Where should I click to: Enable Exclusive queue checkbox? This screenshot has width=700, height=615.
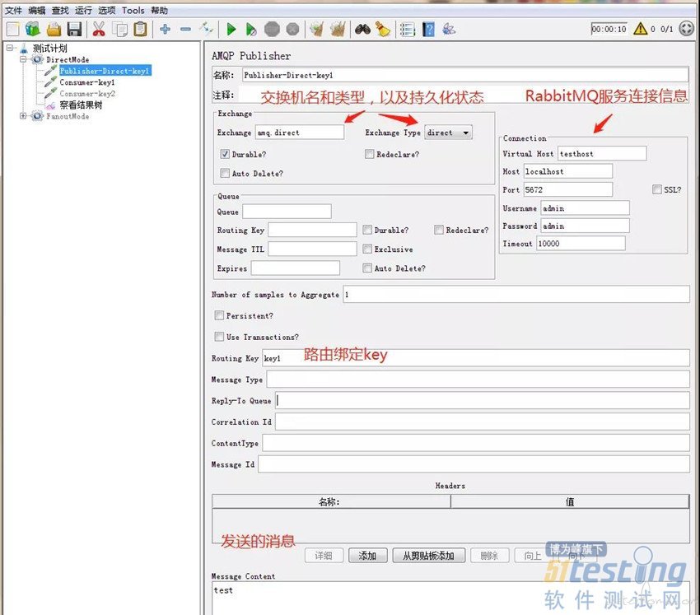pos(367,249)
